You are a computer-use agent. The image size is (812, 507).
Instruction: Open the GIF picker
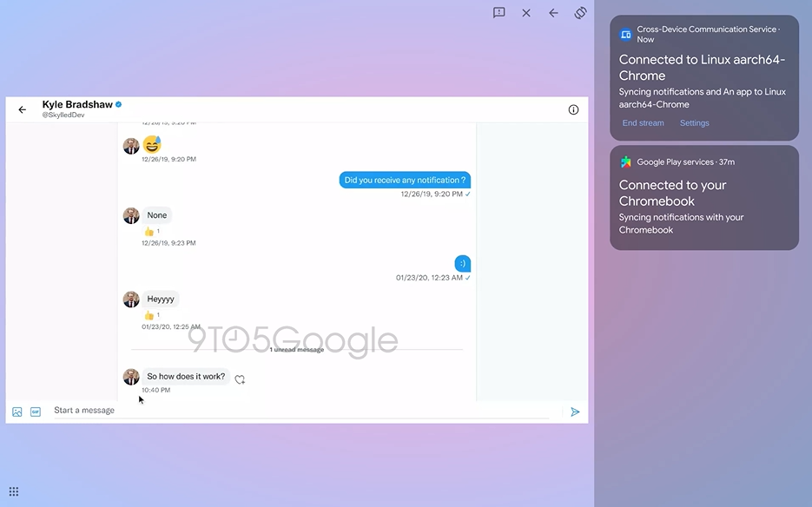(x=36, y=412)
